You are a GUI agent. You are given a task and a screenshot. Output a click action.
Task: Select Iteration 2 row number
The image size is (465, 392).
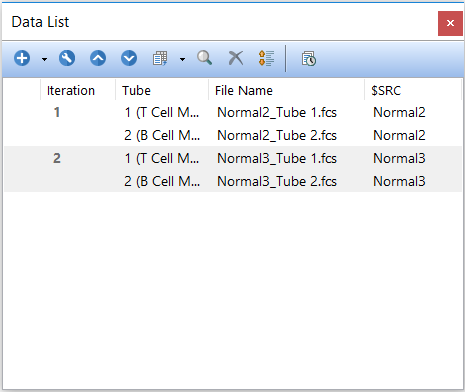click(x=57, y=158)
